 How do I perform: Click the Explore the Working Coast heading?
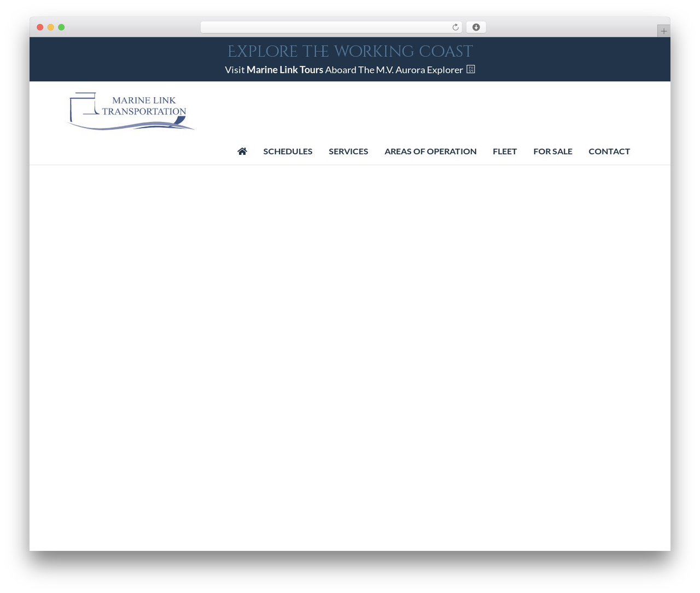[x=350, y=51]
